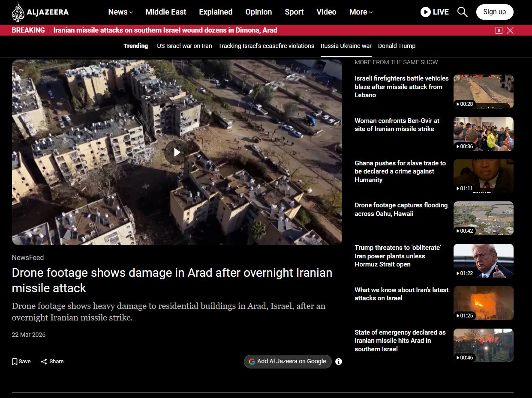532x398 pixels.
Task: Click the LIVE play icon
Action: [x=425, y=12]
